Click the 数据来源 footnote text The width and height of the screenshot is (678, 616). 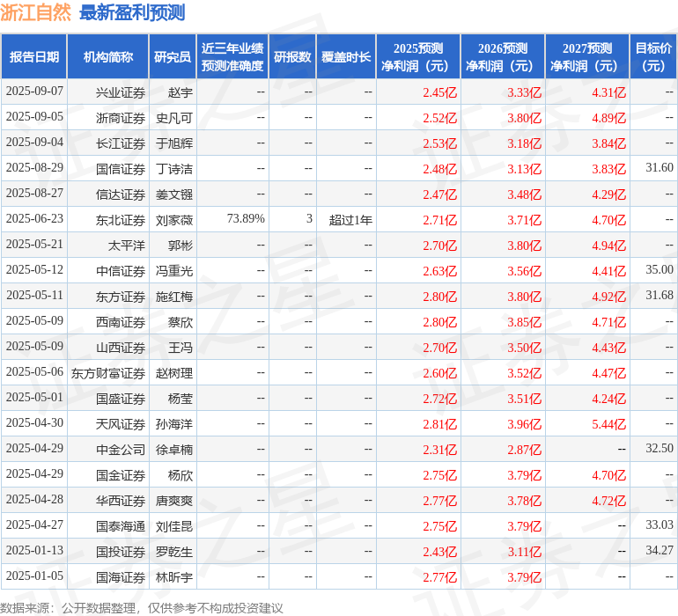pyautogui.click(x=142, y=608)
